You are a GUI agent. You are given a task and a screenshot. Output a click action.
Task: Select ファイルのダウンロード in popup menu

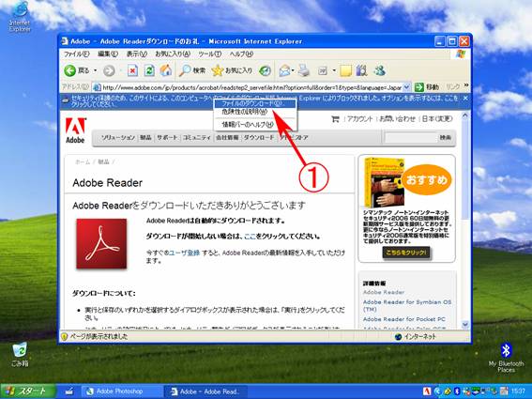click(255, 103)
